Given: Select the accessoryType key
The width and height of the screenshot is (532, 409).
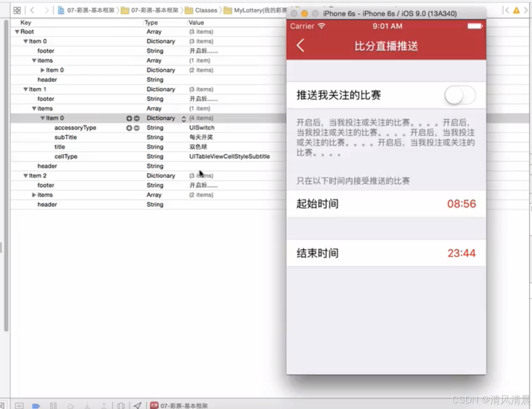Looking at the screenshot, I should pyautogui.click(x=75, y=127).
